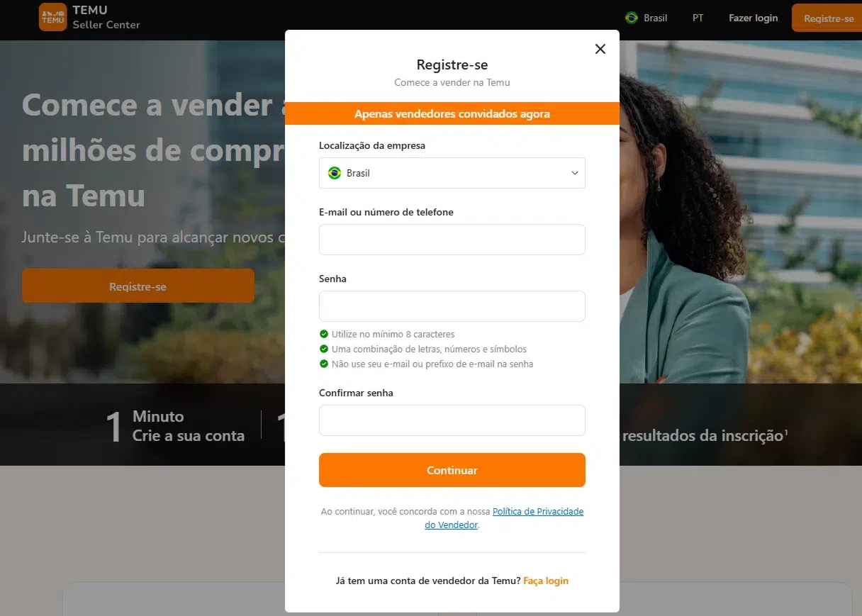Click the orange Continuar button
This screenshot has height=616, width=862.
click(x=452, y=470)
